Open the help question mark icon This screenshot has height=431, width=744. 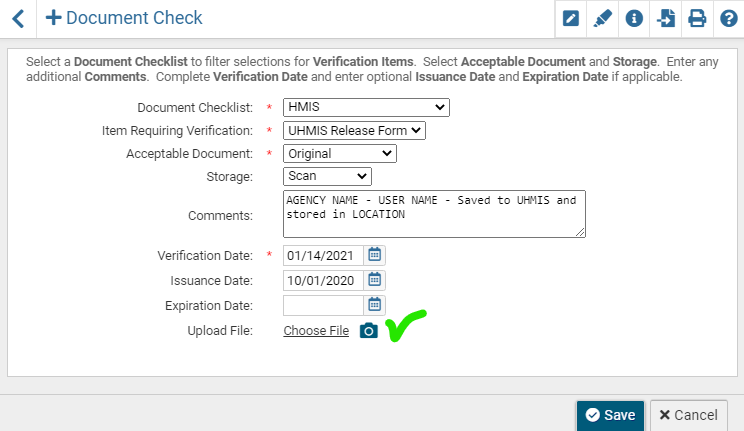[729, 19]
